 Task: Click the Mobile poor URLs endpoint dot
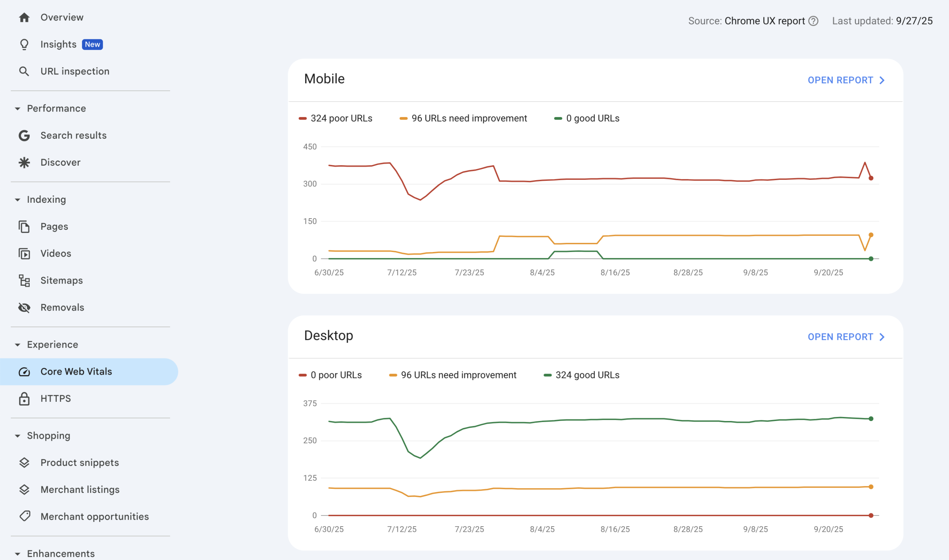tap(871, 178)
